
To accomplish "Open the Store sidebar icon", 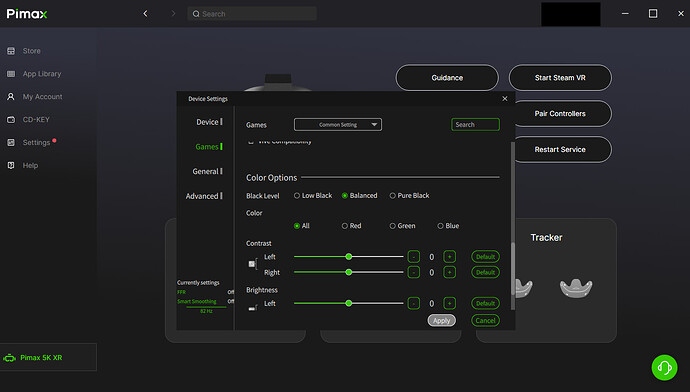I will tap(11, 51).
